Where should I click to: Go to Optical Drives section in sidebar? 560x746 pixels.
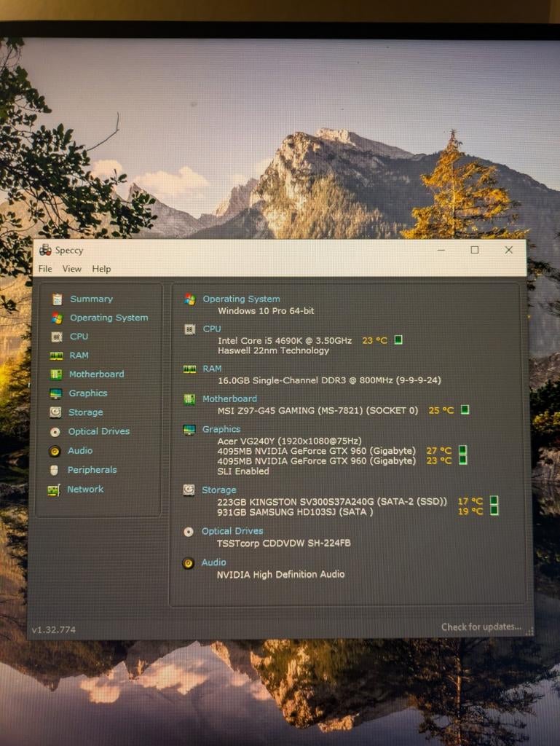click(x=99, y=431)
